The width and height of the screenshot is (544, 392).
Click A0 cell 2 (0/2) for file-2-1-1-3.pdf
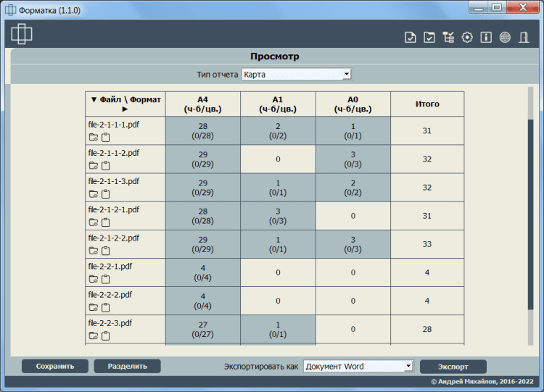point(353,188)
